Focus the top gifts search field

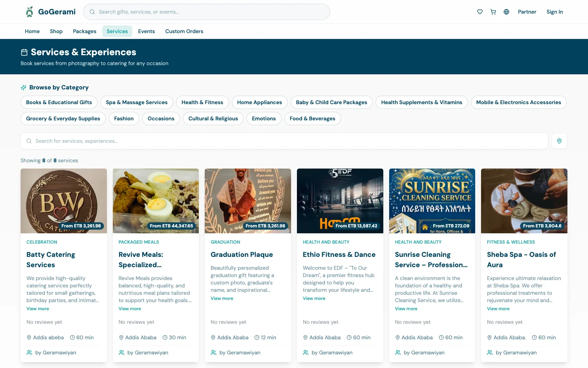coord(207,12)
